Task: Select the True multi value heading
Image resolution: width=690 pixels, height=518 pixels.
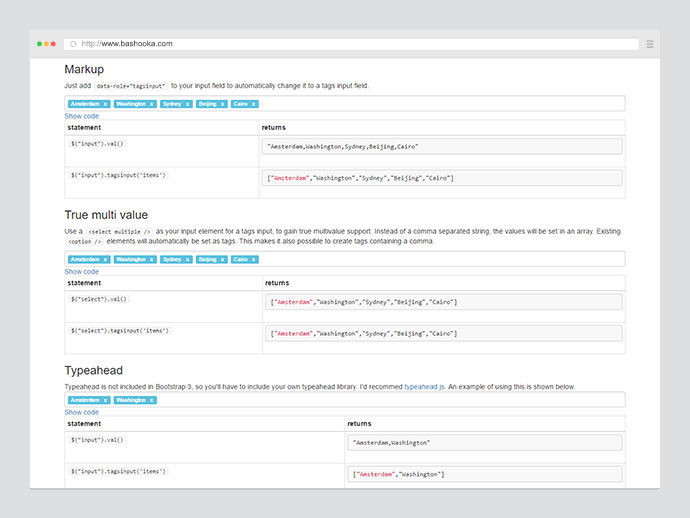Action: (106, 215)
